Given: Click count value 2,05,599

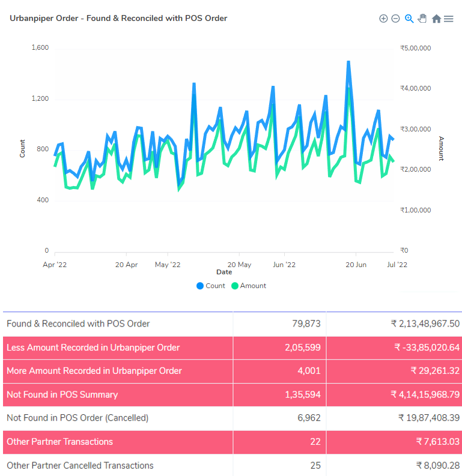Looking at the screenshot, I should [303, 348].
